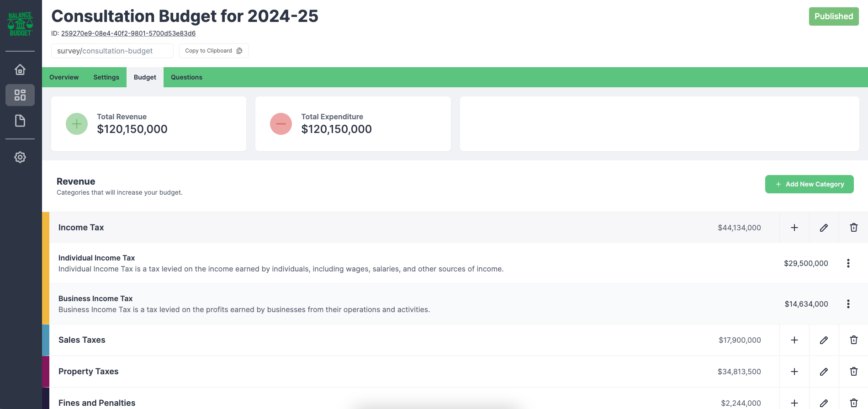Screen dimensions: 868x409
Task: Switch to the Overview tab
Action: (64, 77)
